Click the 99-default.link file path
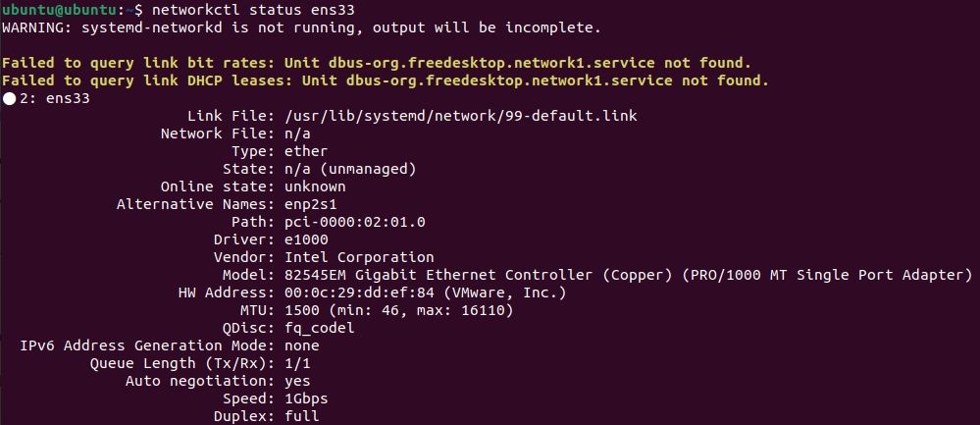Screen dimensions: 980x425 (460, 116)
